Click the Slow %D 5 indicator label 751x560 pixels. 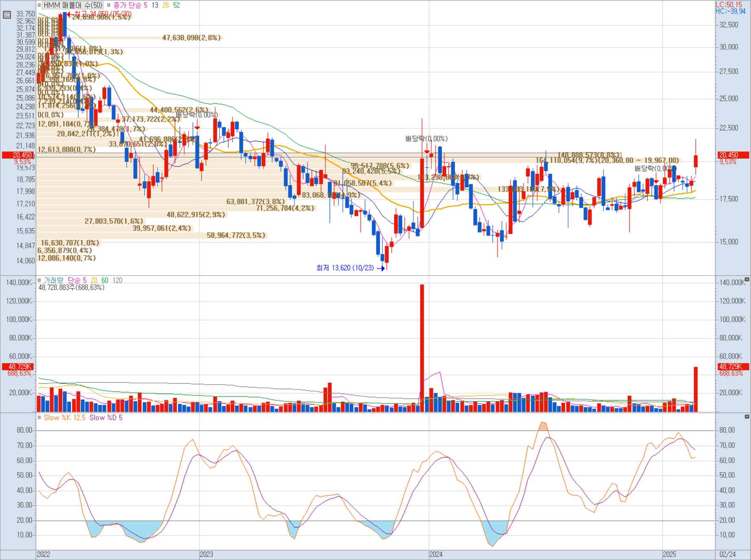click(x=105, y=418)
